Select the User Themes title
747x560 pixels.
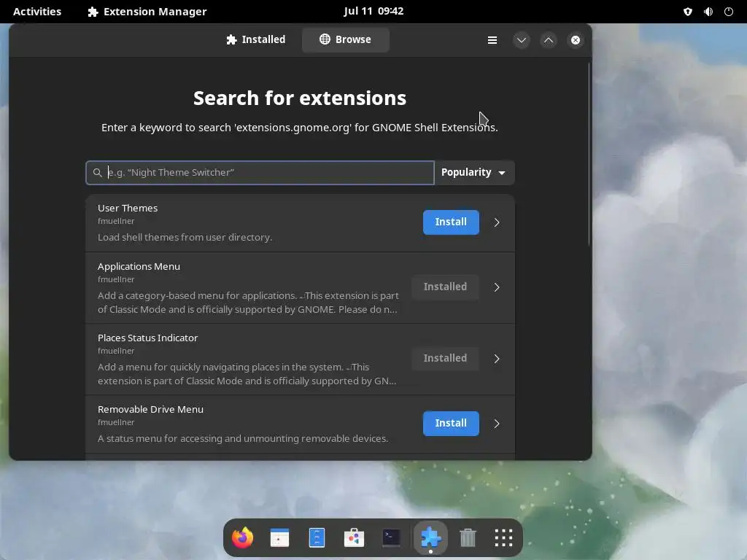coord(128,208)
